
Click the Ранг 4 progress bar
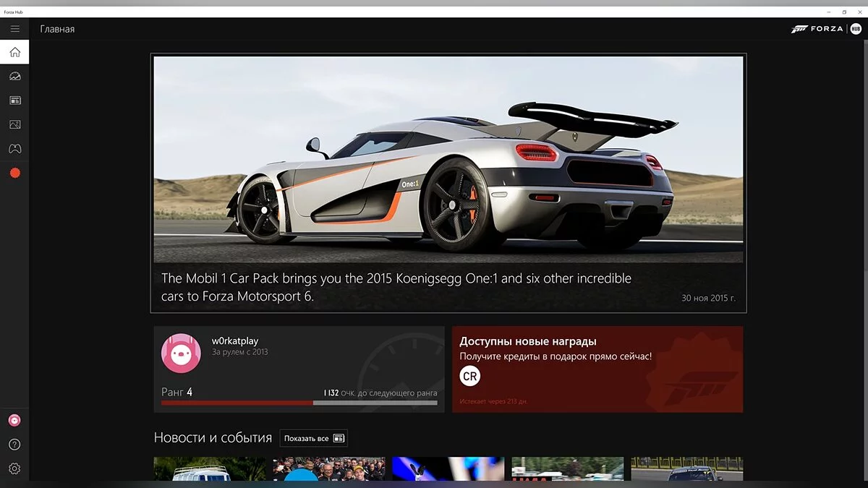[x=299, y=403]
